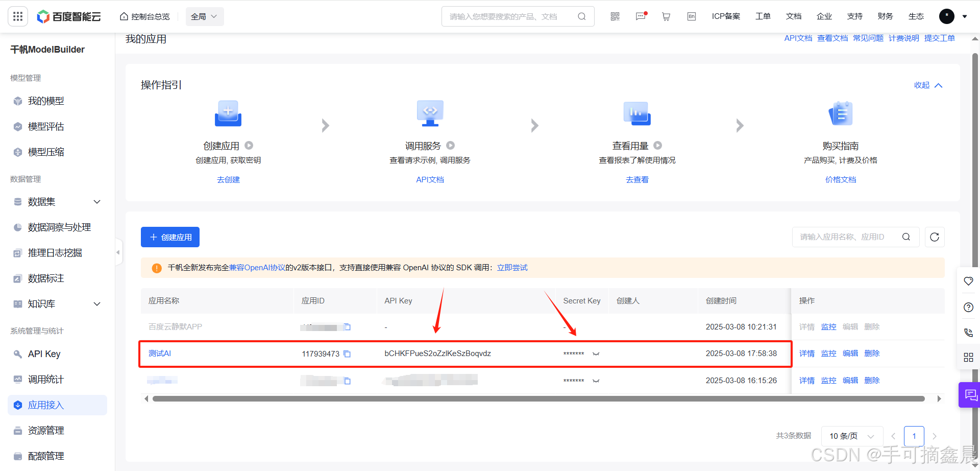Open 控制台总览 in the top bar

pyautogui.click(x=145, y=16)
